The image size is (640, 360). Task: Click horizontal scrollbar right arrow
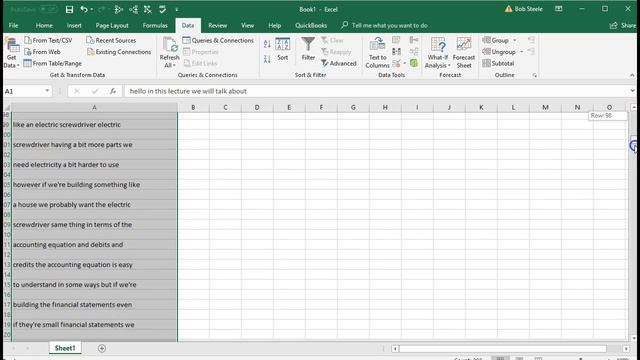click(x=626, y=349)
